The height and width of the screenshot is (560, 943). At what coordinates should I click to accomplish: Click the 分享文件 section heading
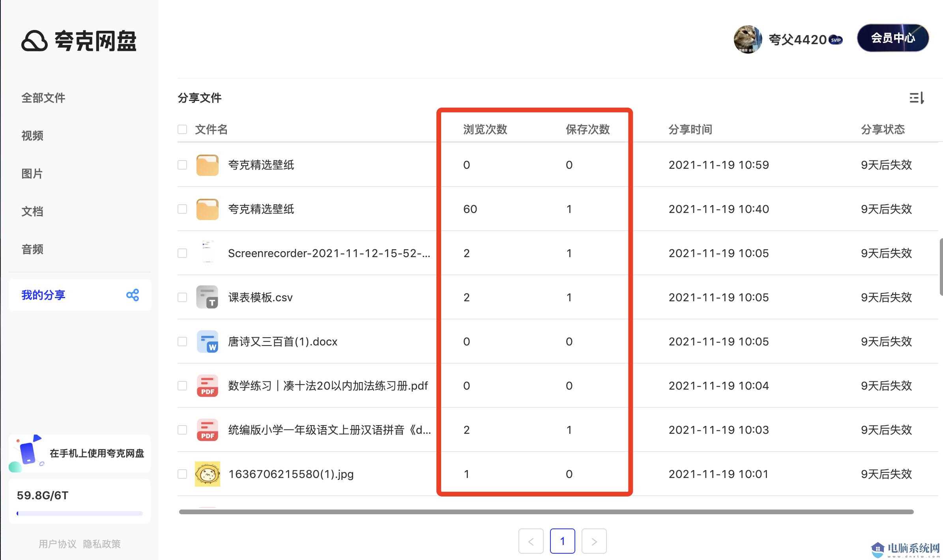pos(200,98)
